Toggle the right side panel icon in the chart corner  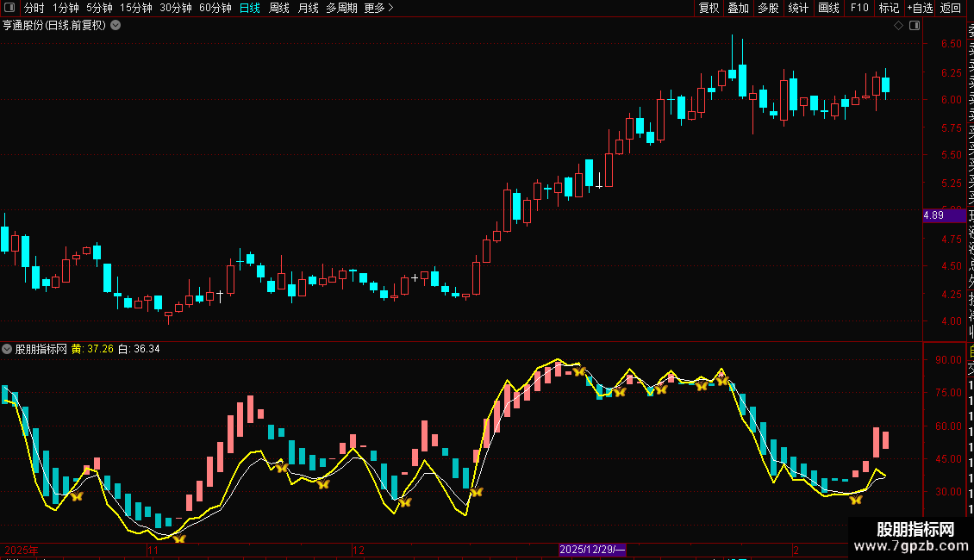[x=915, y=26]
